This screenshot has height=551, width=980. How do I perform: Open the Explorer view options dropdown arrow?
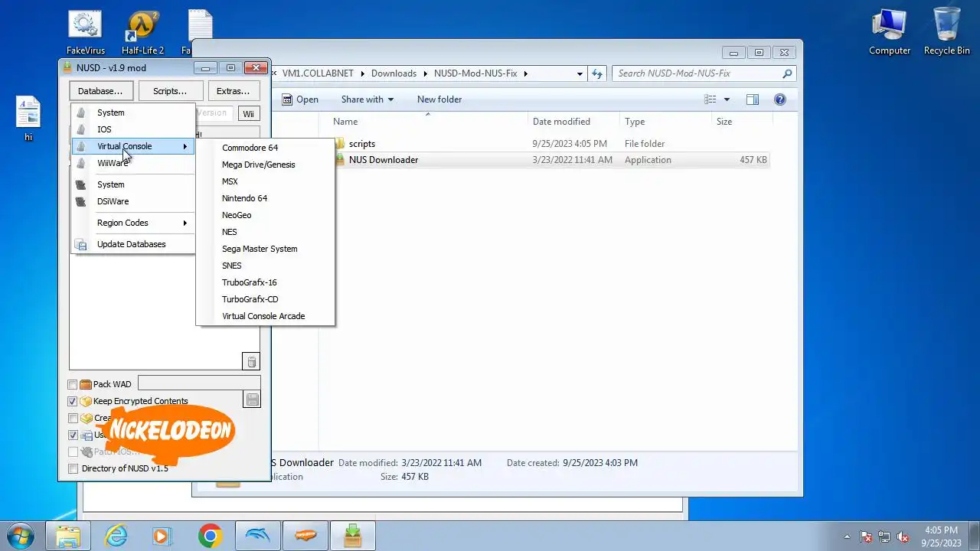point(727,99)
